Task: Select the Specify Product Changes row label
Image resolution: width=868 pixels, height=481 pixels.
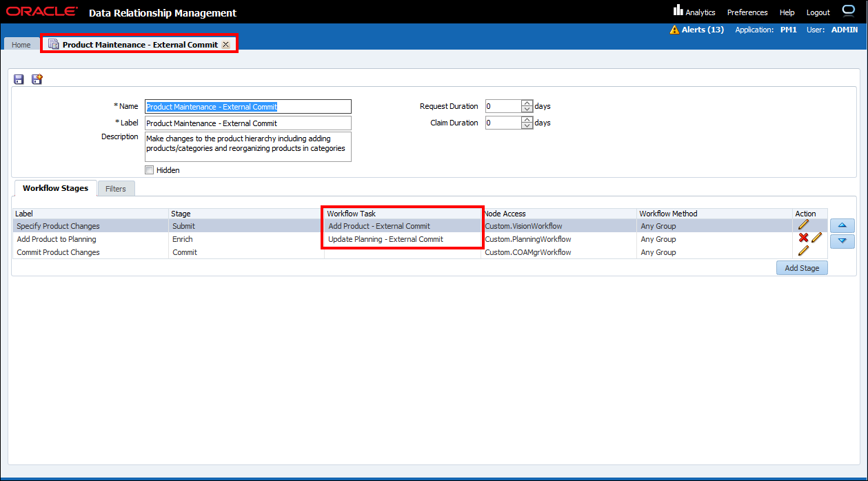Action: pyautogui.click(x=58, y=226)
